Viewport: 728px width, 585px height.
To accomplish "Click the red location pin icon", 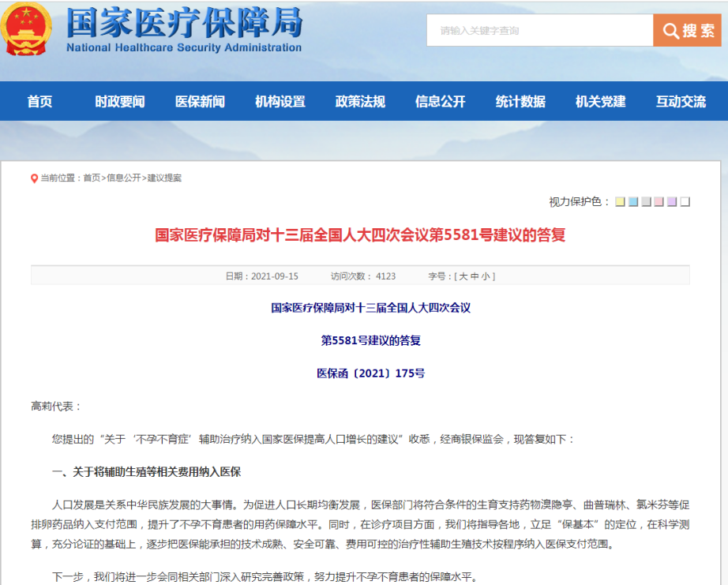I will (34, 178).
